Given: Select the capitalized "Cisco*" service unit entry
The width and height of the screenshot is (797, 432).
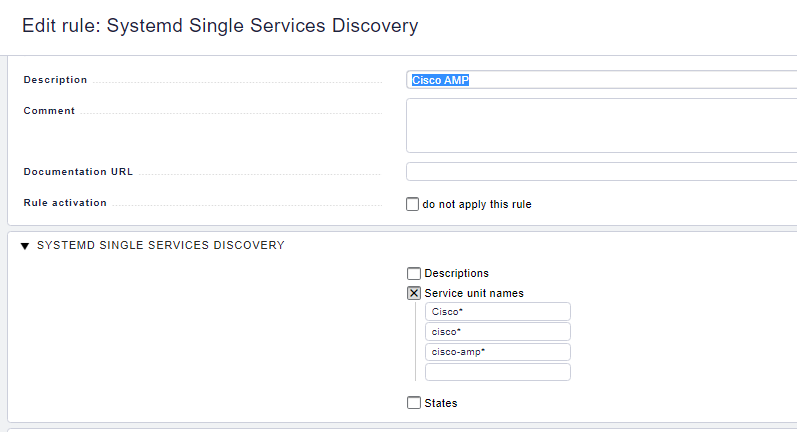Looking at the screenshot, I should coord(497,312).
